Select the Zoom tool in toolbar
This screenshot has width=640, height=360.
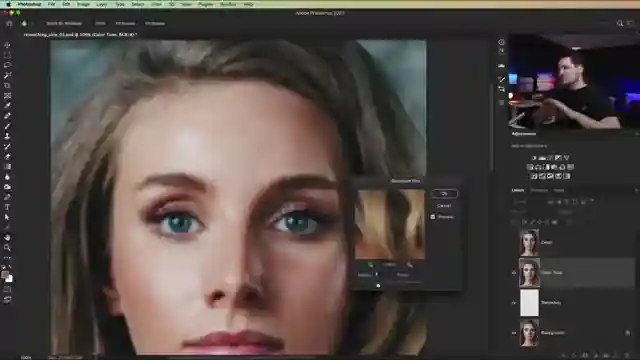[7, 247]
